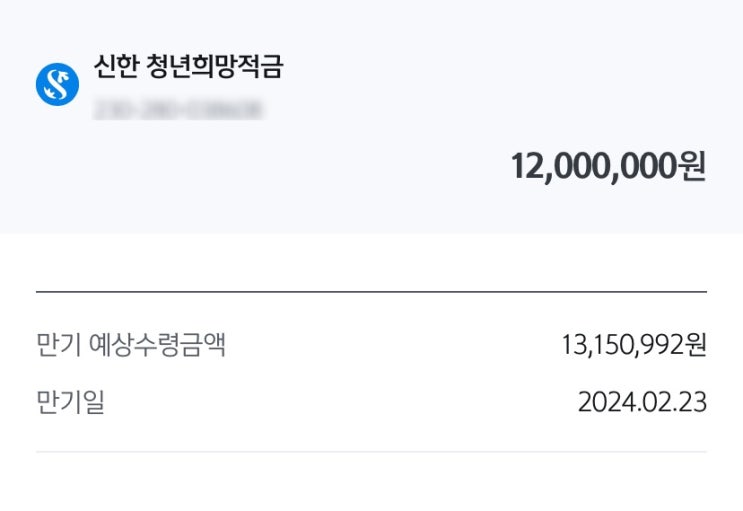Click the dark divider above 만기 예상수령금액
Viewport: 743px width, 511px height.
(371, 292)
